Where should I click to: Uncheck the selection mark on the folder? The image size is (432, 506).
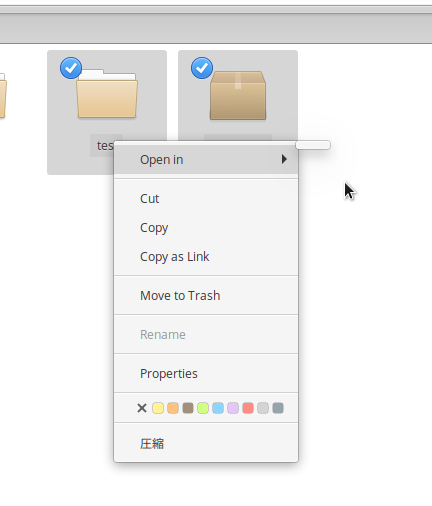(x=71, y=68)
